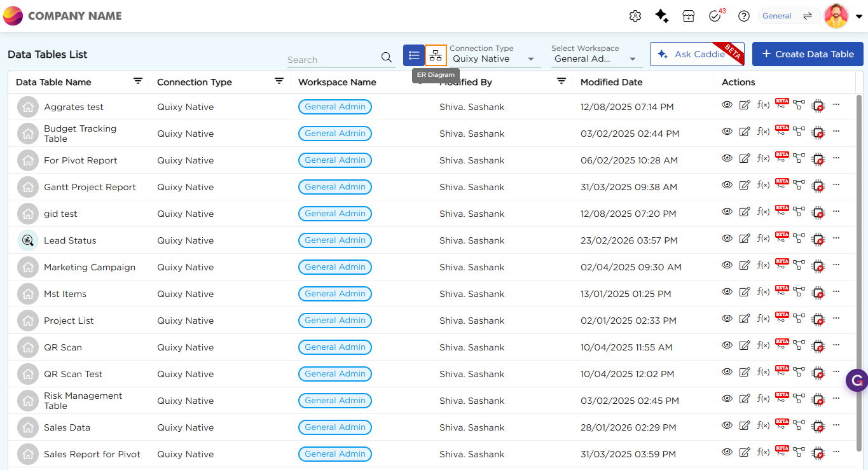Click the chip icon for Project List
The width and height of the screenshot is (868, 470).
coord(818,320)
